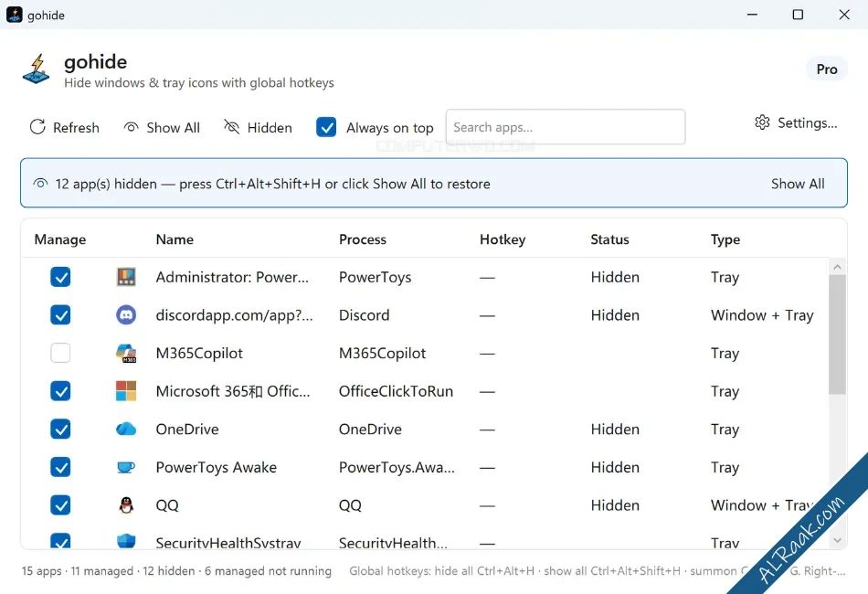This screenshot has width=868, height=594.
Task: Click the Hotkey dash for OneDrive row
Action: (x=487, y=430)
